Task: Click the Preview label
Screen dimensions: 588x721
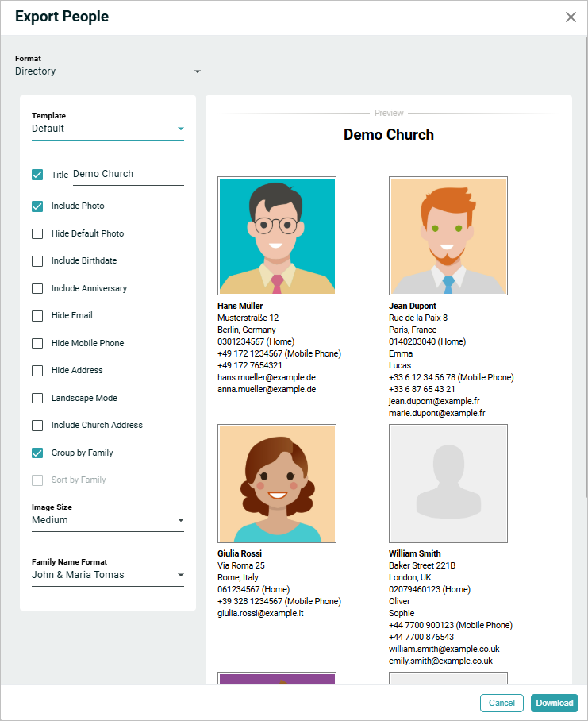Action: click(x=389, y=113)
